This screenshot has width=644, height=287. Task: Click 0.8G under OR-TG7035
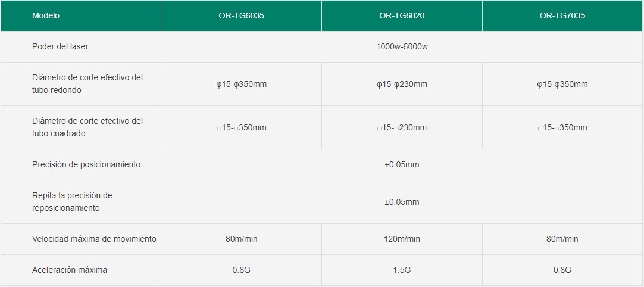click(x=562, y=270)
